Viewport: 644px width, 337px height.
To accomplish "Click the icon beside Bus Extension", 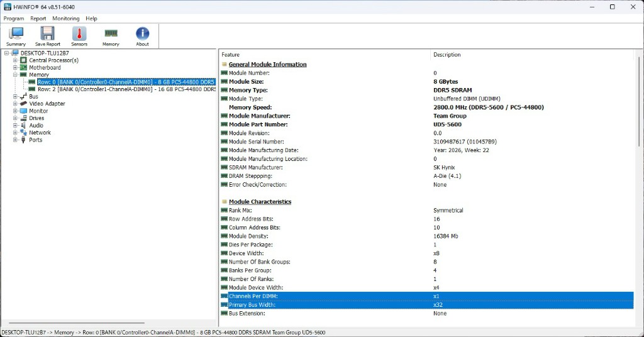I will click(x=225, y=313).
